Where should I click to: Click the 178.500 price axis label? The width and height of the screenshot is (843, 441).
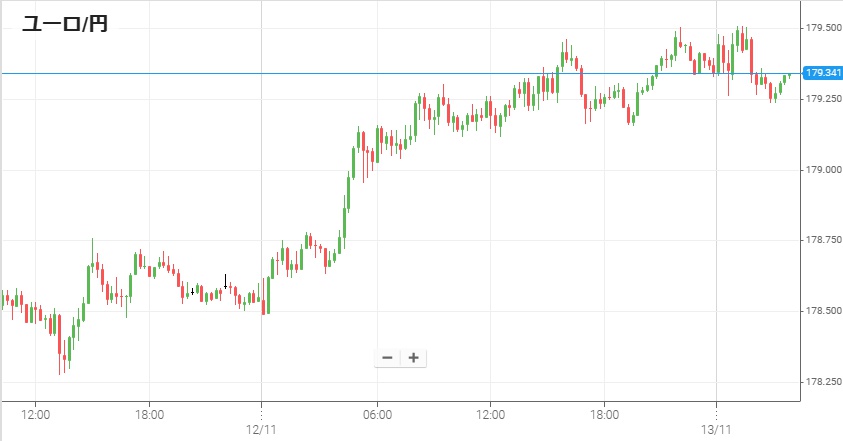coord(822,311)
